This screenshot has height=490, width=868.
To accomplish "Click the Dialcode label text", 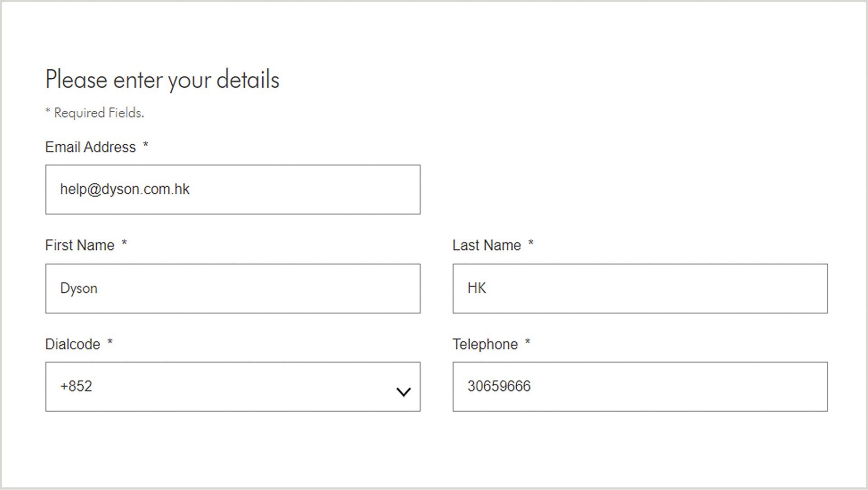I will pos(73,344).
